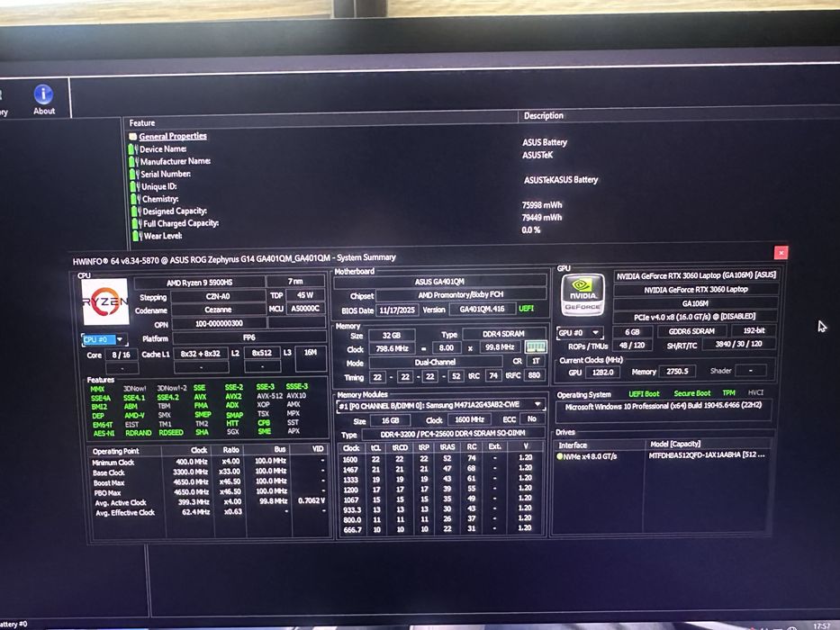Click the Codename Cezanne field

(218, 310)
